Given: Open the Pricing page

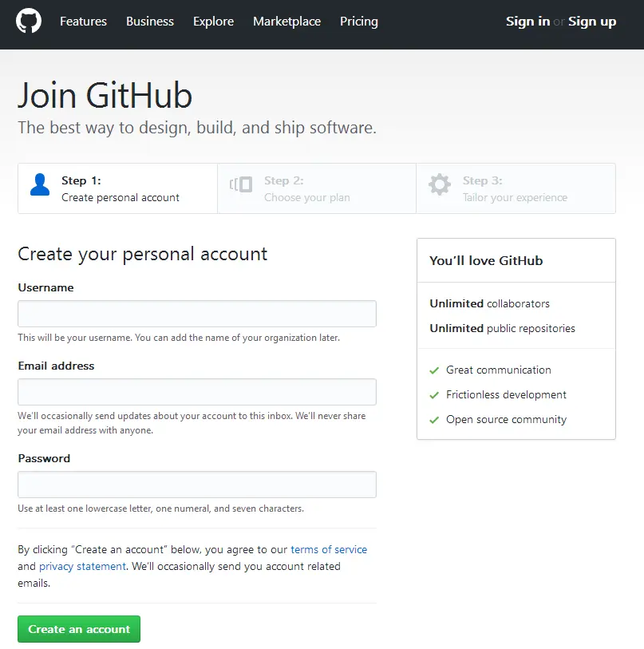Looking at the screenshot, I should 359,21.
